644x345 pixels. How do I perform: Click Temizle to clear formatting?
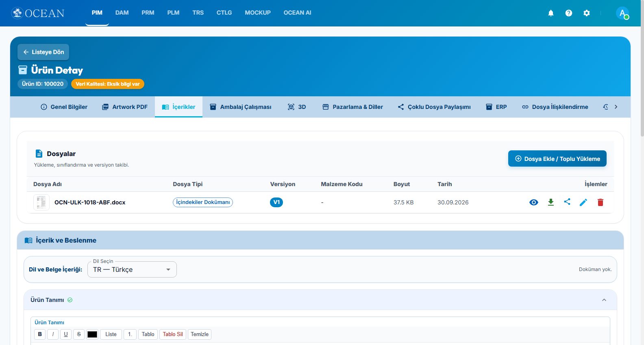200,334
